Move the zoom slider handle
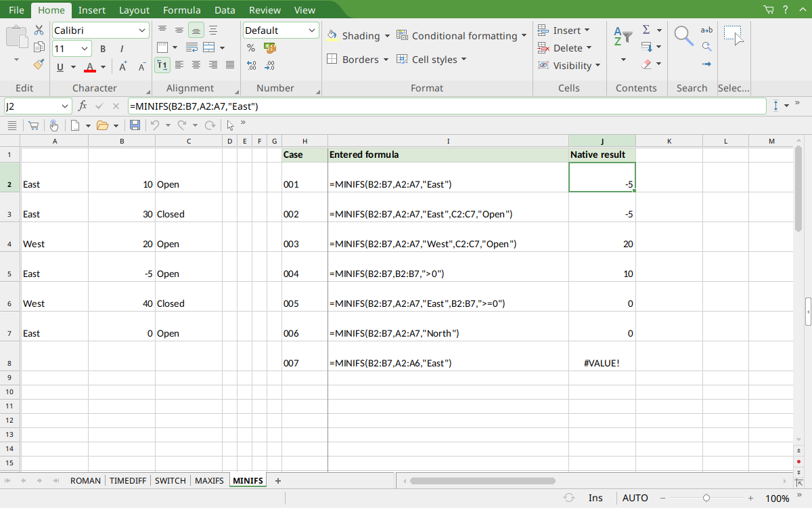 click(x=706, y=498)
